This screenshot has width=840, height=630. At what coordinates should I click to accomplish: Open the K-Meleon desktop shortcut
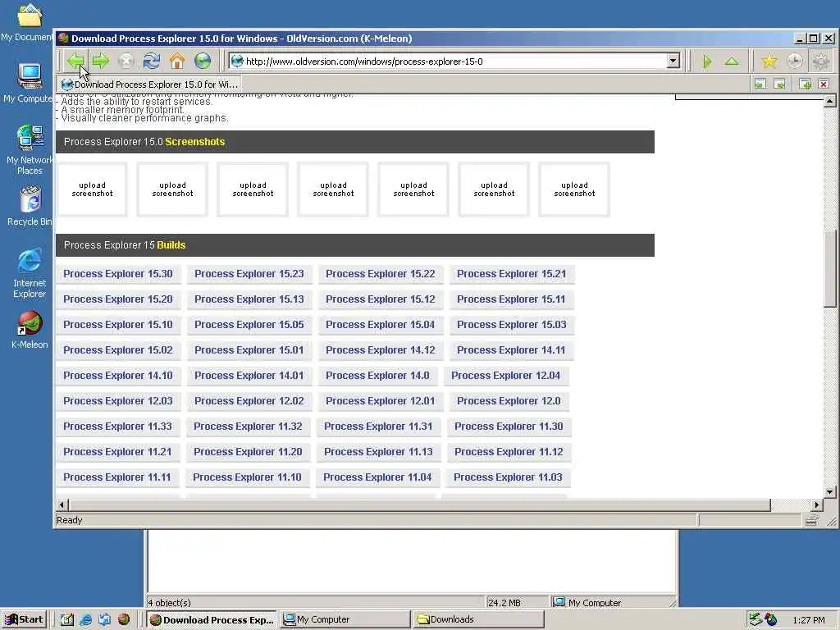[x=30, y=330]
